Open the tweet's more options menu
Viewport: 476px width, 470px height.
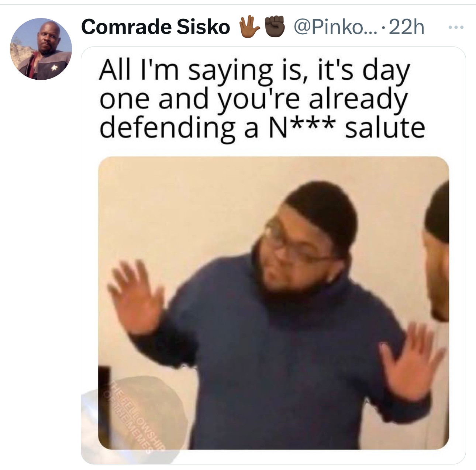456,28
